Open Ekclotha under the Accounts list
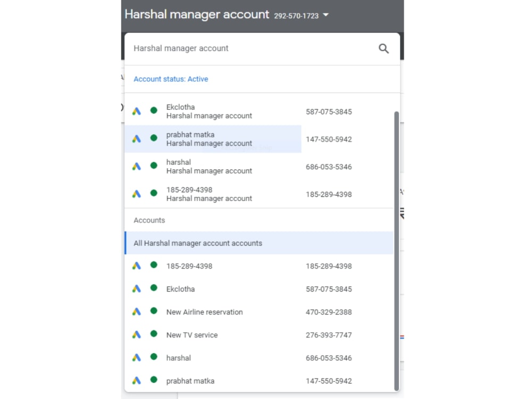 [259, 289]
